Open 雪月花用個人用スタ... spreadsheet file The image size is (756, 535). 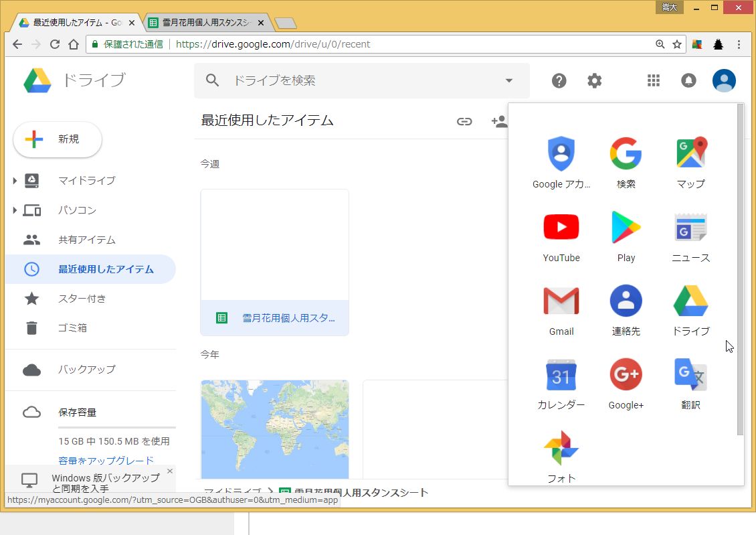(274, 262)
